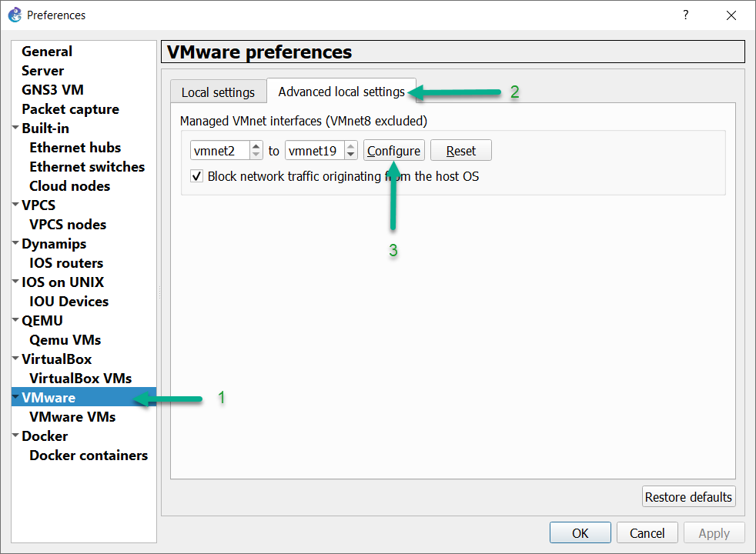756x554 pixels.
Task: Click the vmnet2 input field
Action: pyautogui.click(x=220, y=151)
